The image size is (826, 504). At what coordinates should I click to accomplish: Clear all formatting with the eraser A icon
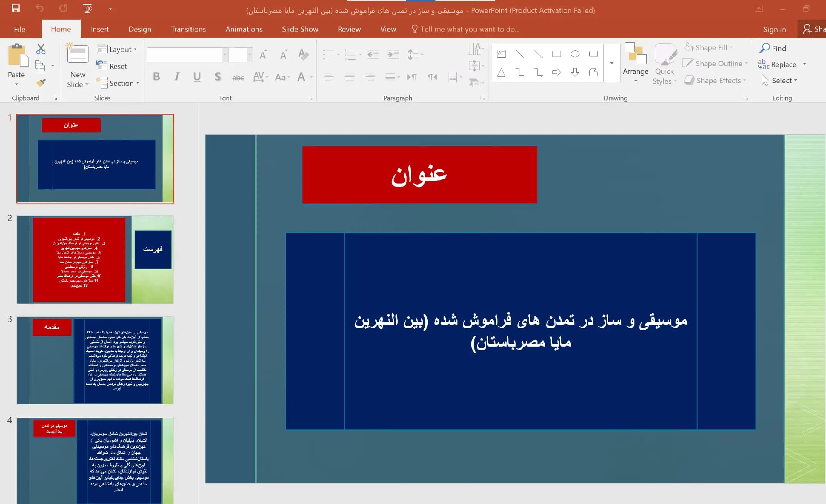click(303, 55)
